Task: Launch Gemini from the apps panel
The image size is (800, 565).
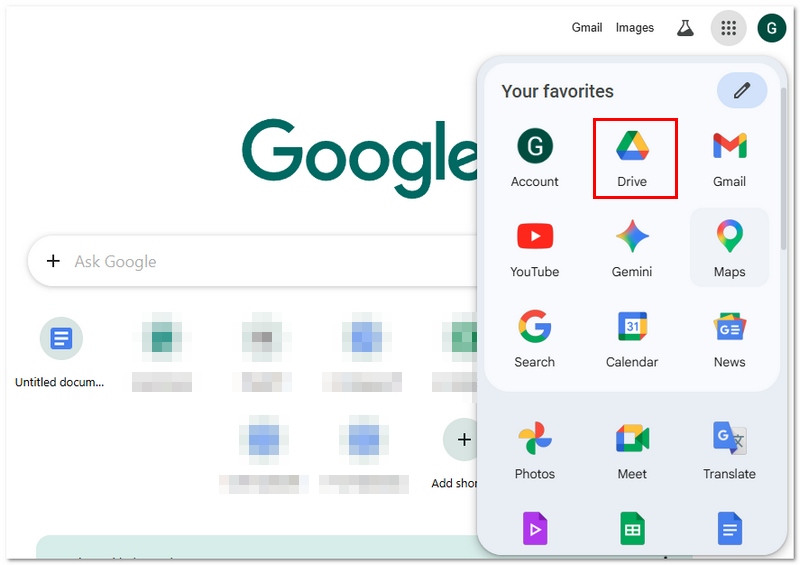Action: click(x=632, y=249)
